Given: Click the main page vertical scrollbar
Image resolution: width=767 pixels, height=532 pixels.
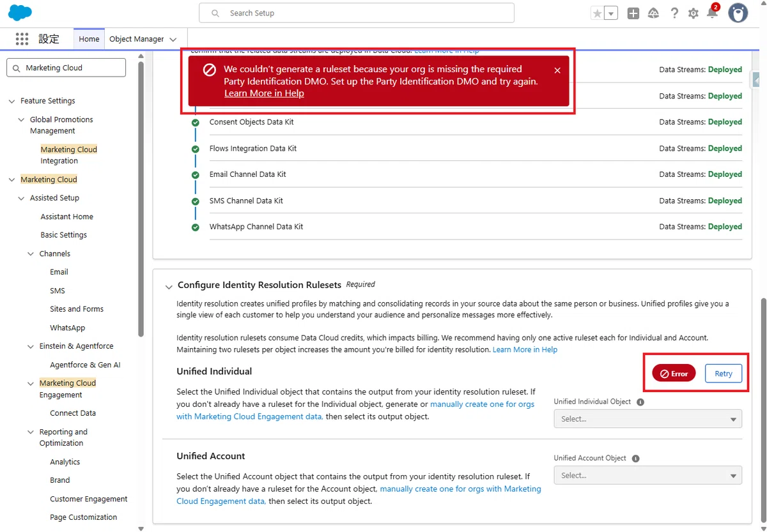Looking at the screenshot, I should click(x=762, y=409).
